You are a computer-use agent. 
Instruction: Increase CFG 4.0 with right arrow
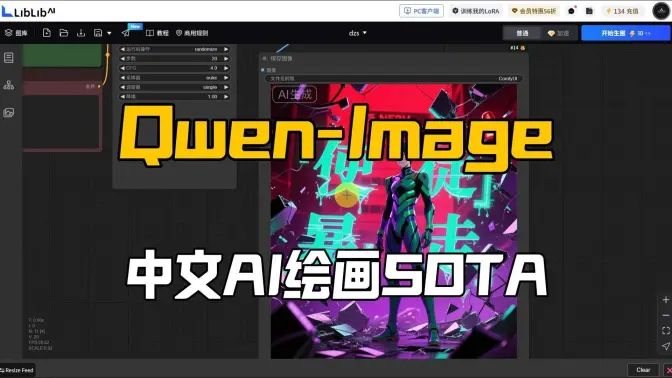point(226,68)
